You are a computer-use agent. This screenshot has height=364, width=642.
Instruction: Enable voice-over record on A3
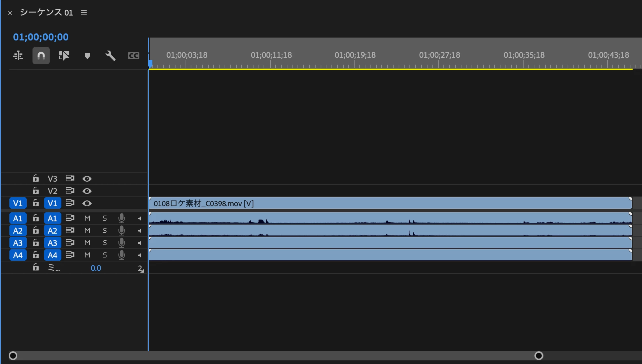click(122, 243)
